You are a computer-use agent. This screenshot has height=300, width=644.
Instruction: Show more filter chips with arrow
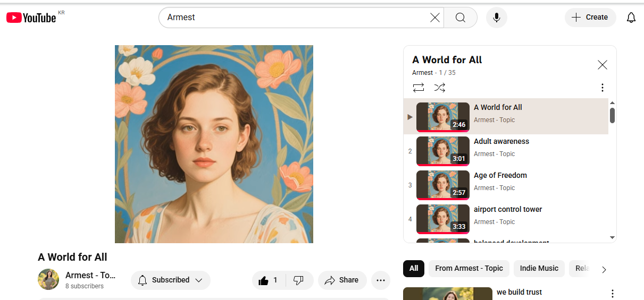click(x=604, y=269)
